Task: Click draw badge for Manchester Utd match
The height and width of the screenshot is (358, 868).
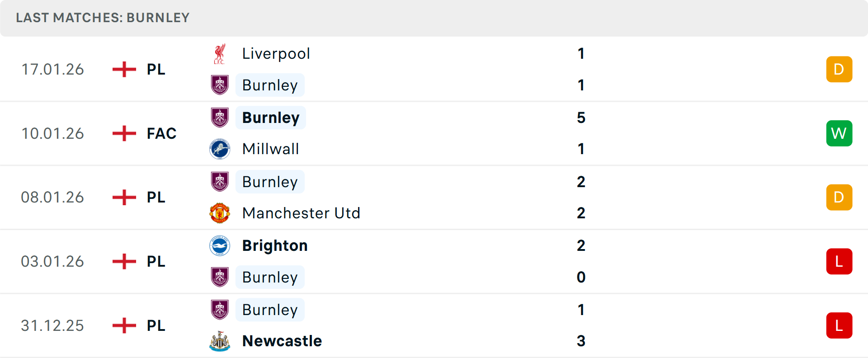Action: pyautogui.click(x=839, y=198)
